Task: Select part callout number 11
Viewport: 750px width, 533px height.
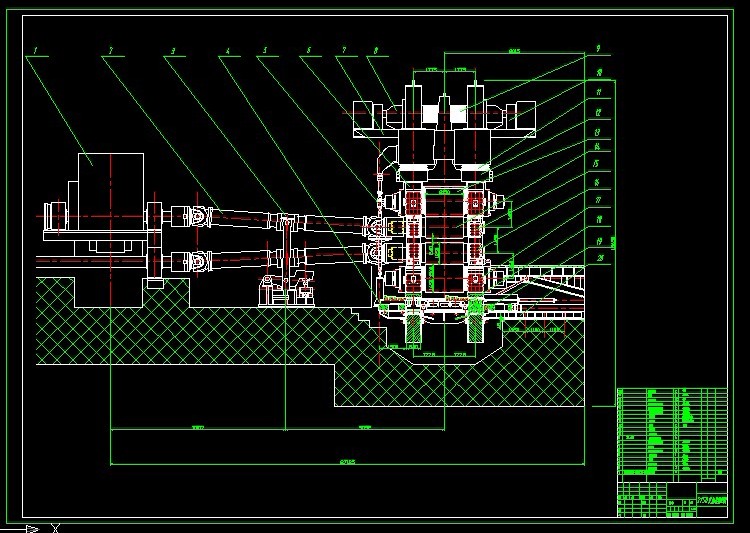Action: point(598,92)
